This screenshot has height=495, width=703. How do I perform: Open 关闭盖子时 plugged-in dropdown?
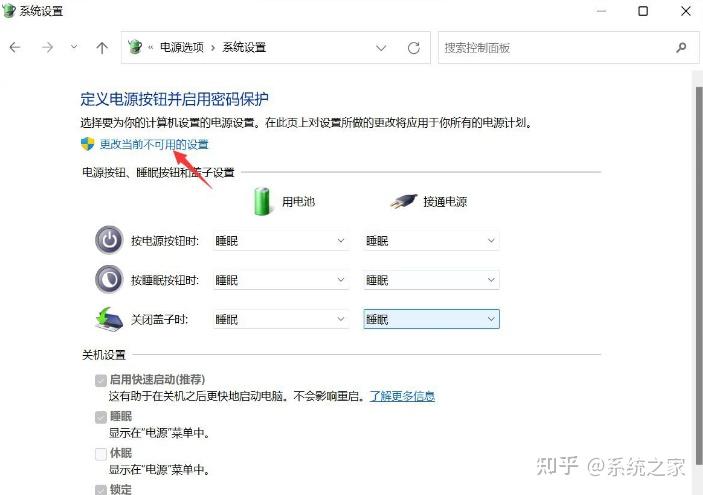431,319
